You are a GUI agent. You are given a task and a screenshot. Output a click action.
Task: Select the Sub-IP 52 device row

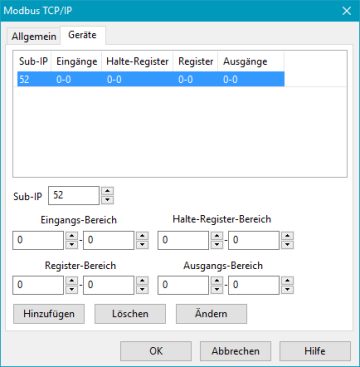[151, 80]
